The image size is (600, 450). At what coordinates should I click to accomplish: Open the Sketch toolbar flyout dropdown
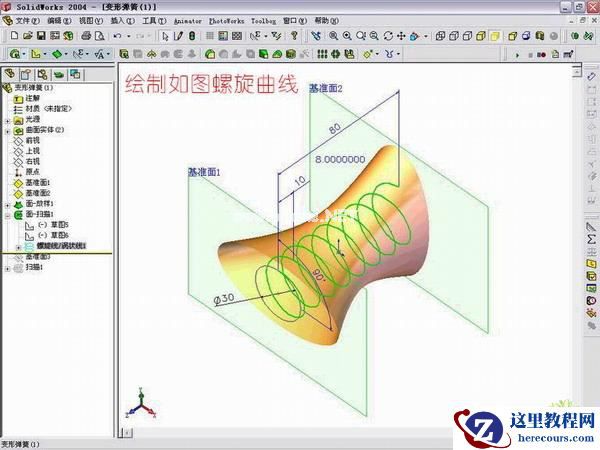point(45,54)
